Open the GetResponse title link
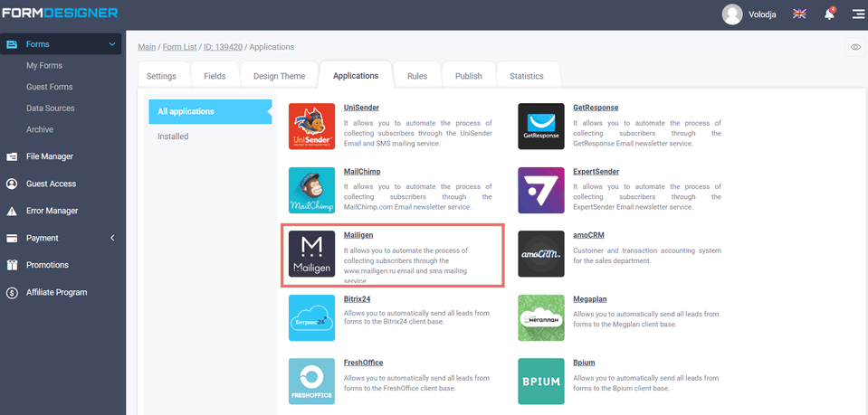868x415 pixels. 596,108
